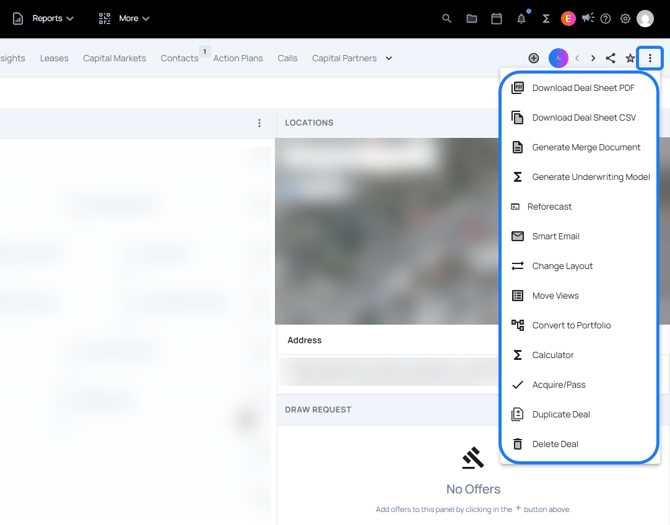The height and width of the screenshot is (525, 670).
Task: Open the three-dot deal options menu
Action: pyautogui.click(x=650, y=58)
